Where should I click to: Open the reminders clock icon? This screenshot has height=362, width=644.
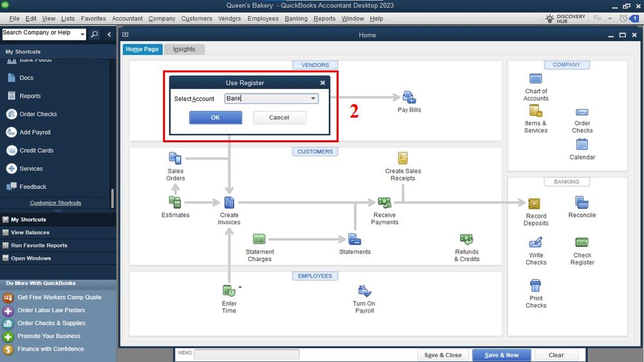(x=623, y=19)
